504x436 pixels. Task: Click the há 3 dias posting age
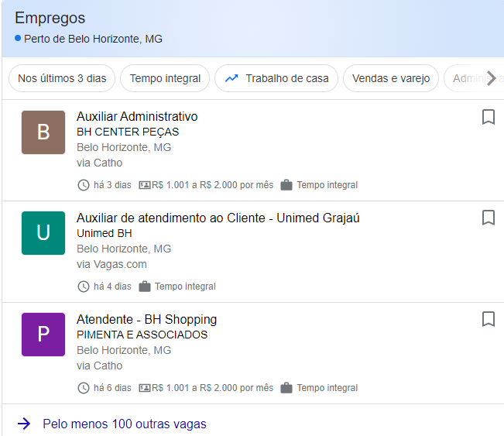pyautogui.click(x=112, y=185)
